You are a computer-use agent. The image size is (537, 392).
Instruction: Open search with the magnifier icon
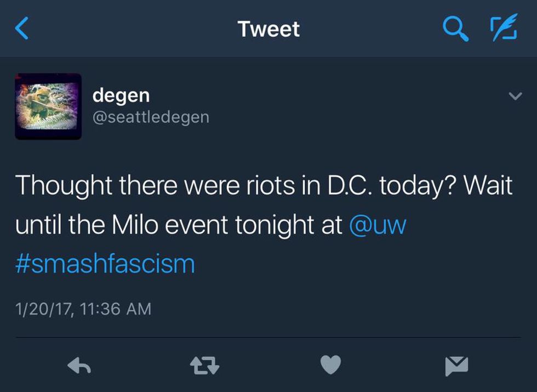click(455, 29)
